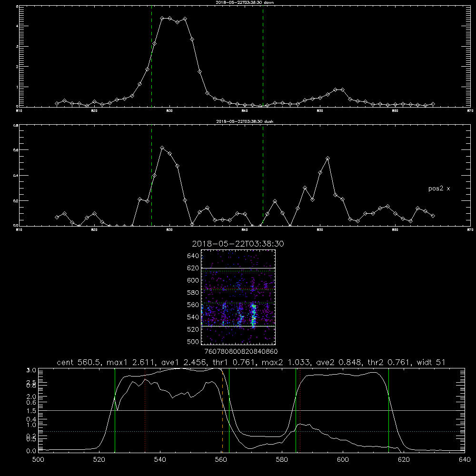
Task: Select the left green dashed line in dusk plot
Action: point(151,175)
